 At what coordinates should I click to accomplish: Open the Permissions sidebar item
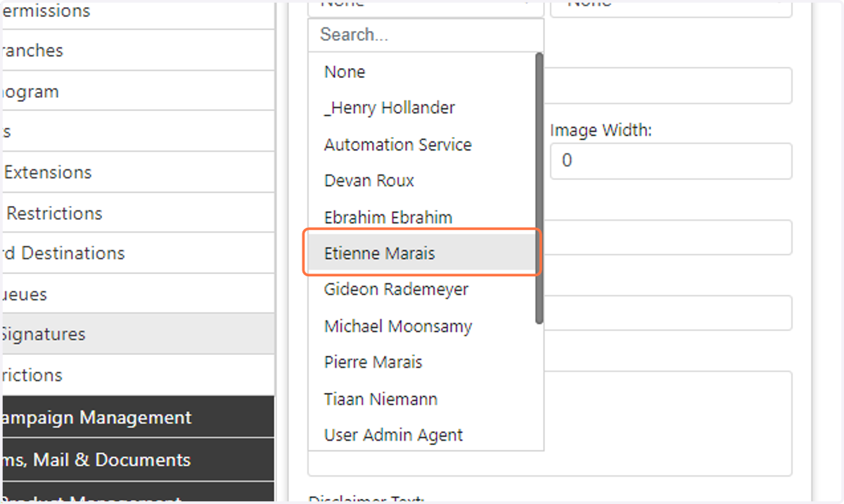[137, 13]
